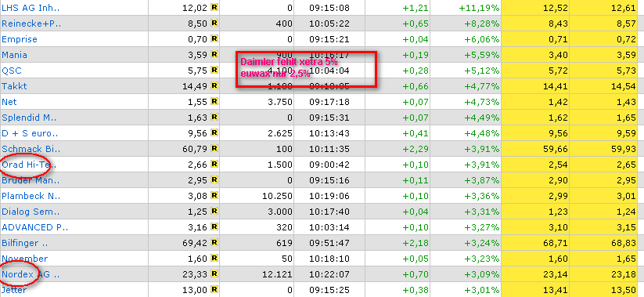This screenshot has width=644, height=297.
Task: Select the price 69,42 for Bilfinger
Action: click(x=195, y=243)
